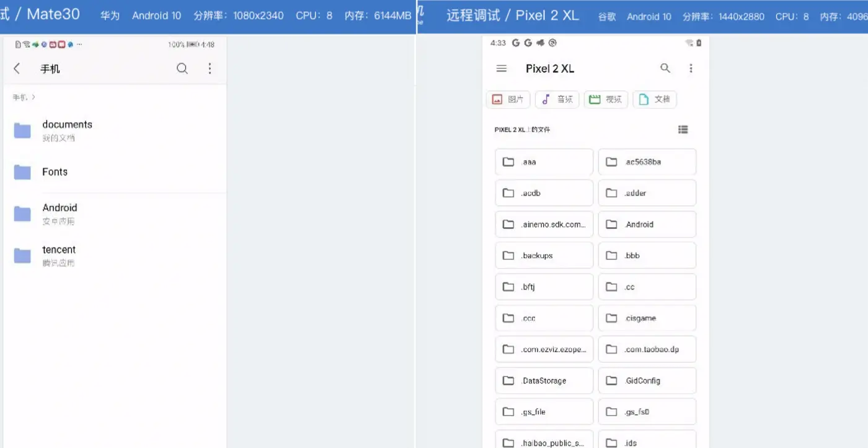Click the battery icon on Pixel 2 XL status bar
The image size is (868, 448).
(699, 43)
